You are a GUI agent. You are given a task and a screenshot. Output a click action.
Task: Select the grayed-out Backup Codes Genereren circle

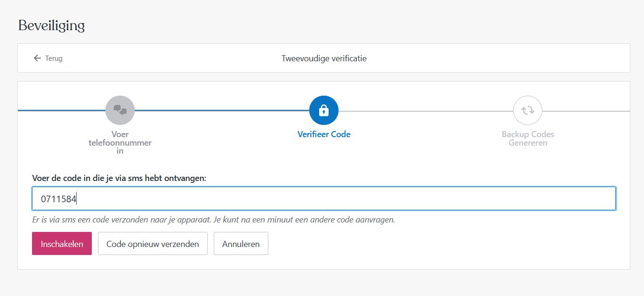(528, 109)
